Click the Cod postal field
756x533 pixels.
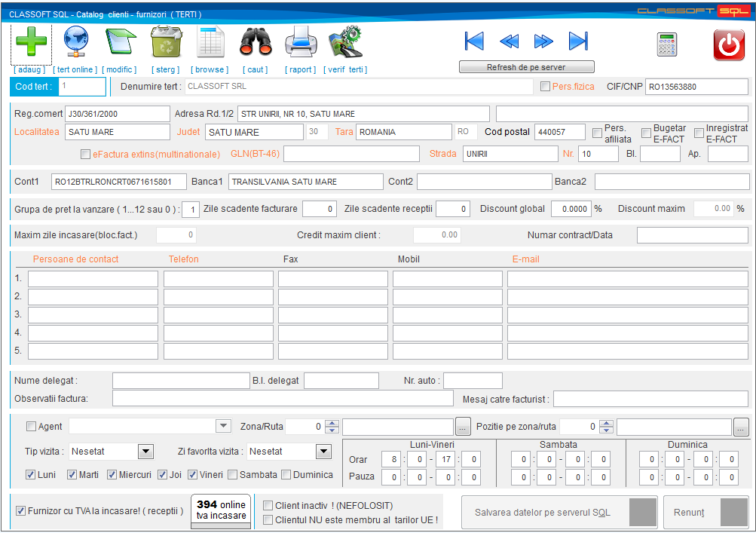pyautogui.click(x=560, y=132)
